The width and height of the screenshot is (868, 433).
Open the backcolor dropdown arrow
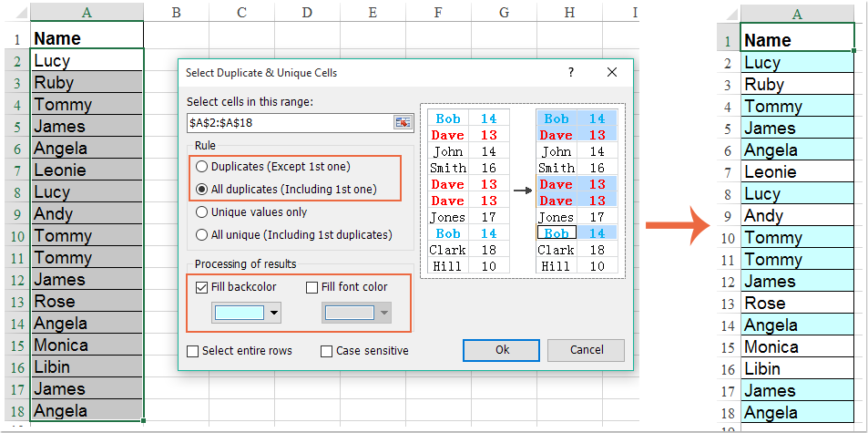point(274,313)
